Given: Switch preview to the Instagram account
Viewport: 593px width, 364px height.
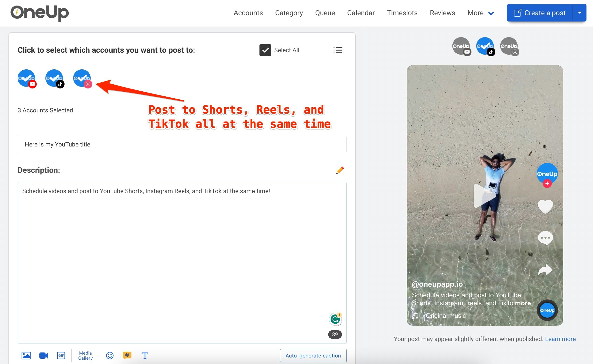Looking at the screenshot, I should coord(509,46).
